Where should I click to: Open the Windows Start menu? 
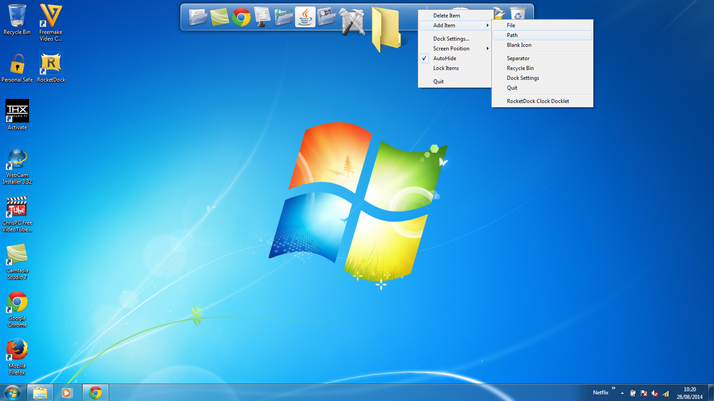pyautogui.click(x=12, y=392)
